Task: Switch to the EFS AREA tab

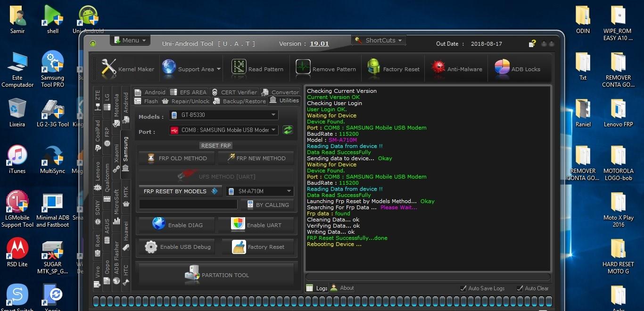Action: (188, 92)
